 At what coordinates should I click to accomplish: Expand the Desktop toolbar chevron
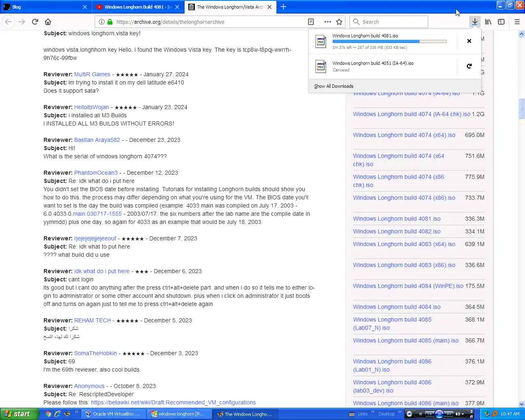click(400, 412)
